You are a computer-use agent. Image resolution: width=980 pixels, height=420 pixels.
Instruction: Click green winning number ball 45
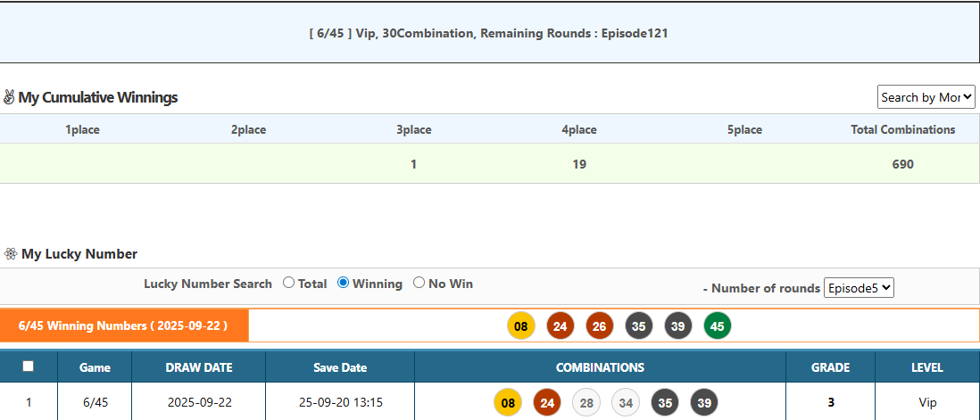click(717, 326)
